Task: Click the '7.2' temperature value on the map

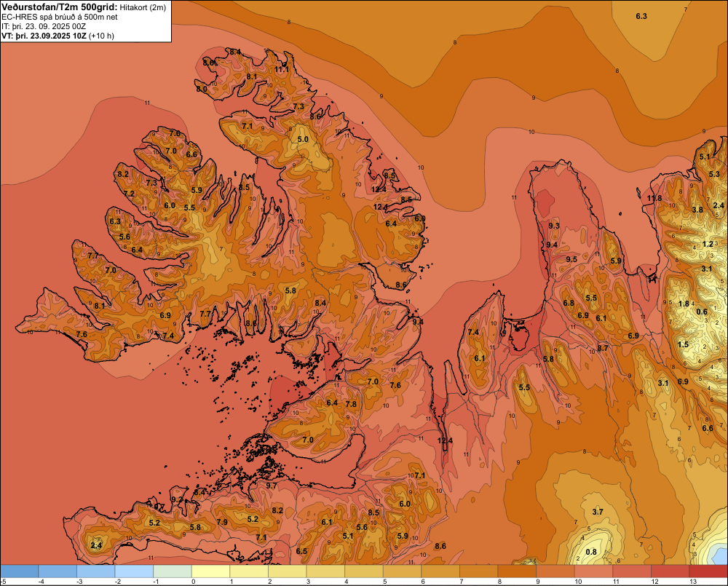Action: coord(129,194)
